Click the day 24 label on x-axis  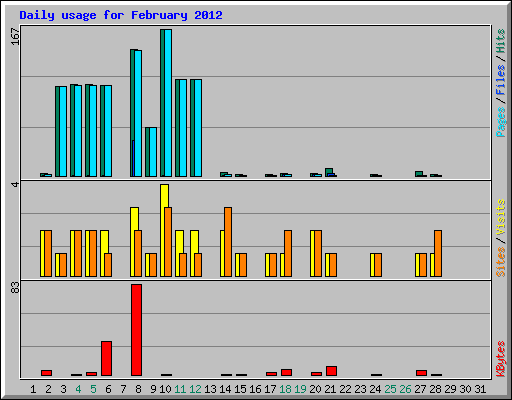tap(375, 389)
